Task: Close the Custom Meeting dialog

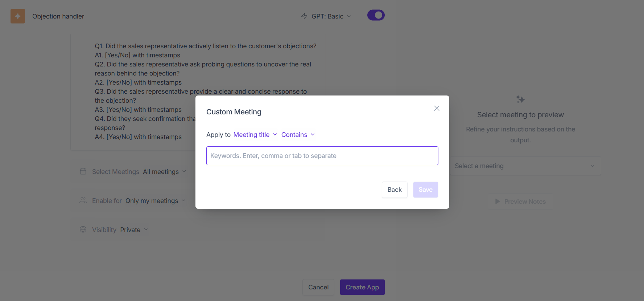Action: tap(437, 108)
